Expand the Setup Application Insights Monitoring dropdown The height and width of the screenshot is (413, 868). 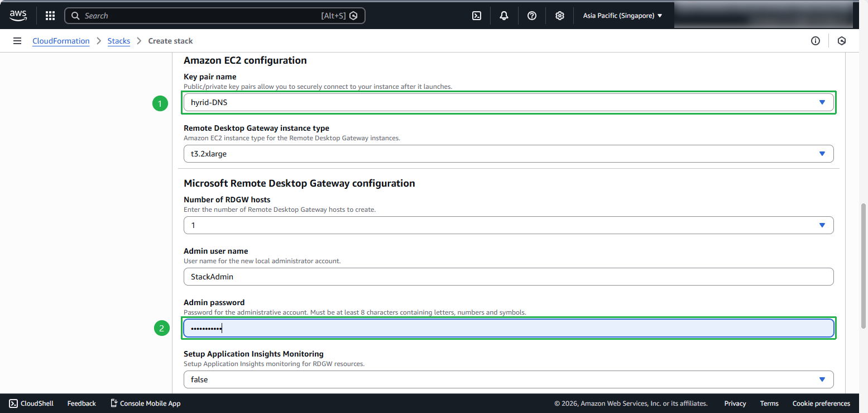point(822,379)
